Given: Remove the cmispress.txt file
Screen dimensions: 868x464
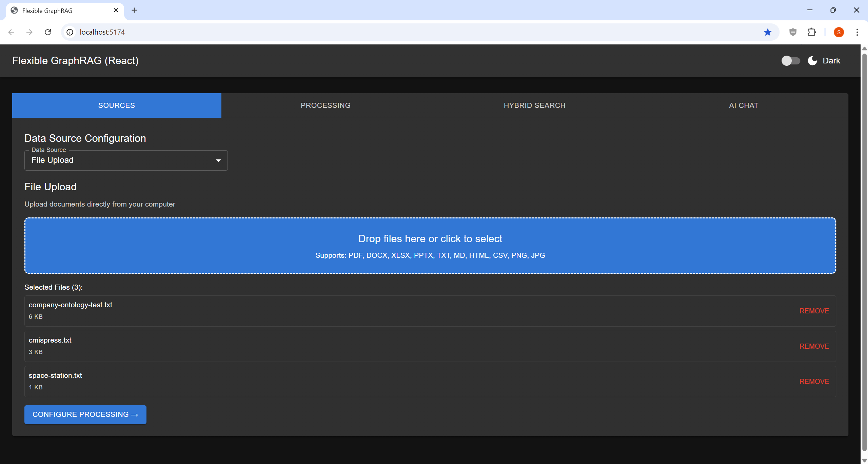Looking at the screenshot, I should click(x=814, y=346).
